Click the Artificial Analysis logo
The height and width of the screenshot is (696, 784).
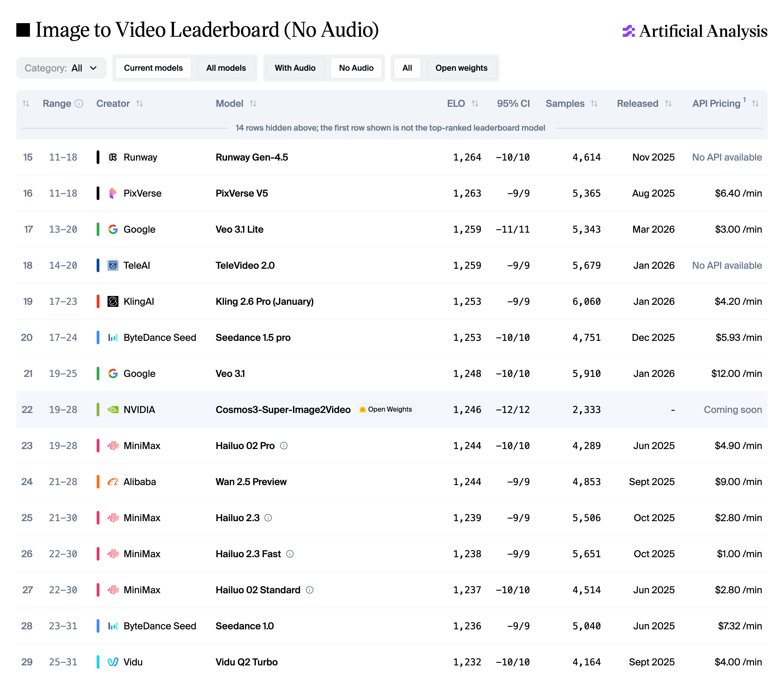point(695,31)
